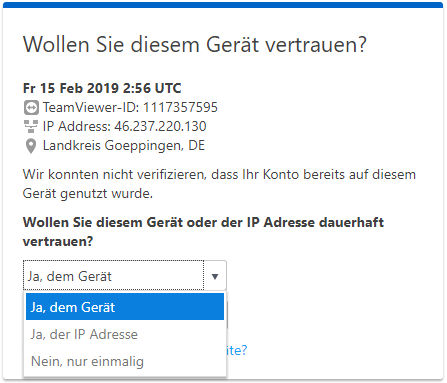Click the ID number 1117357595
This screenshot has width=447, height=383.
(180, 107)
